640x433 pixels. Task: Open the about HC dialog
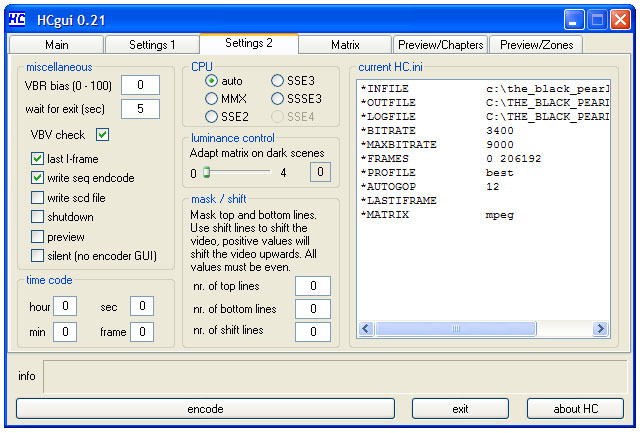pos(576,409)
